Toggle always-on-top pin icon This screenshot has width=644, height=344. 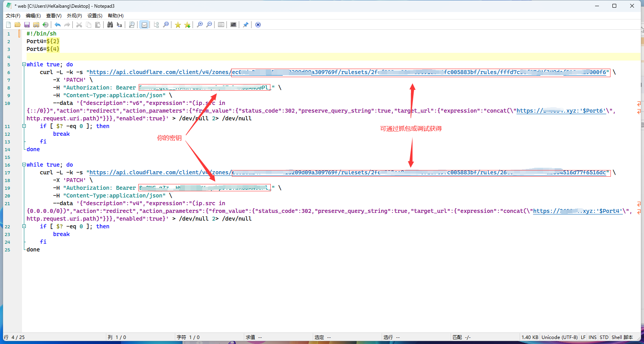point(246,25)
